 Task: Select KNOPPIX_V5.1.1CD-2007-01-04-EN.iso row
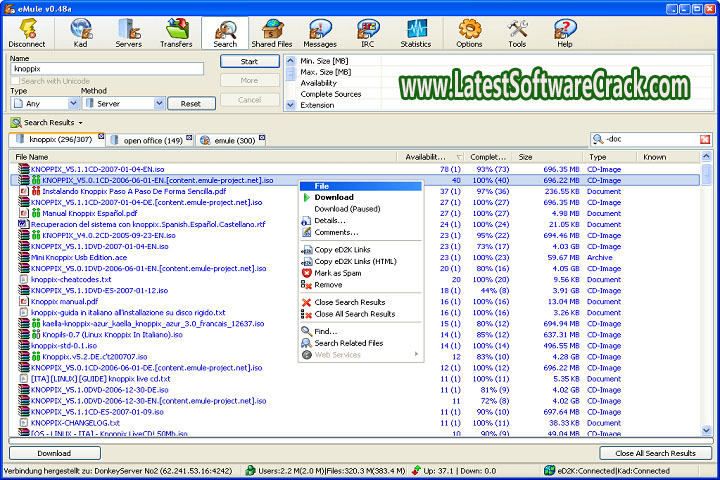coord(354,169)
